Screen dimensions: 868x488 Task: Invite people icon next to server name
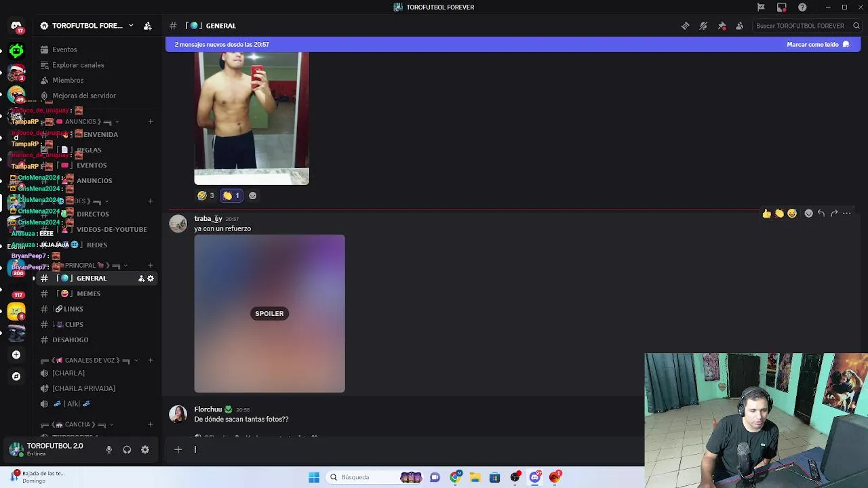pyautogui.click(x=147, y=26)
